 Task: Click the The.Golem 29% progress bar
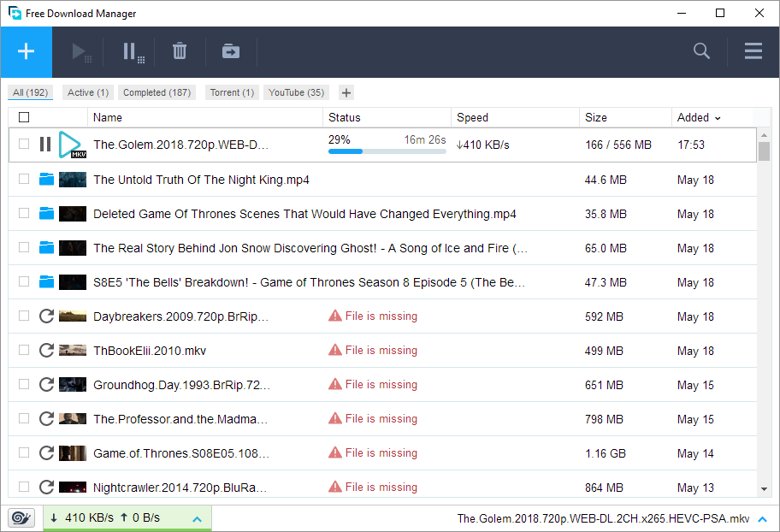click(x=387, y=151)
